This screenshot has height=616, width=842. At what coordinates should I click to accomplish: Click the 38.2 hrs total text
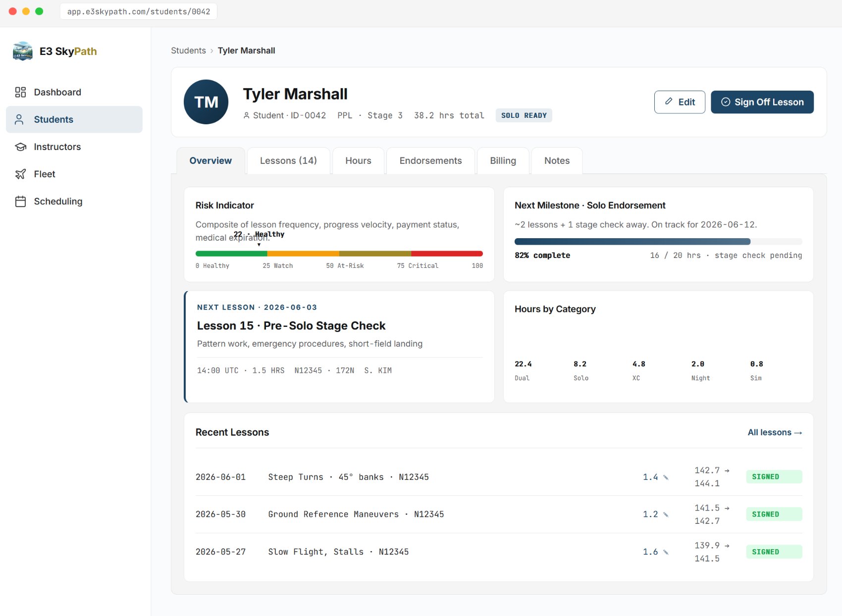[449, 115]
